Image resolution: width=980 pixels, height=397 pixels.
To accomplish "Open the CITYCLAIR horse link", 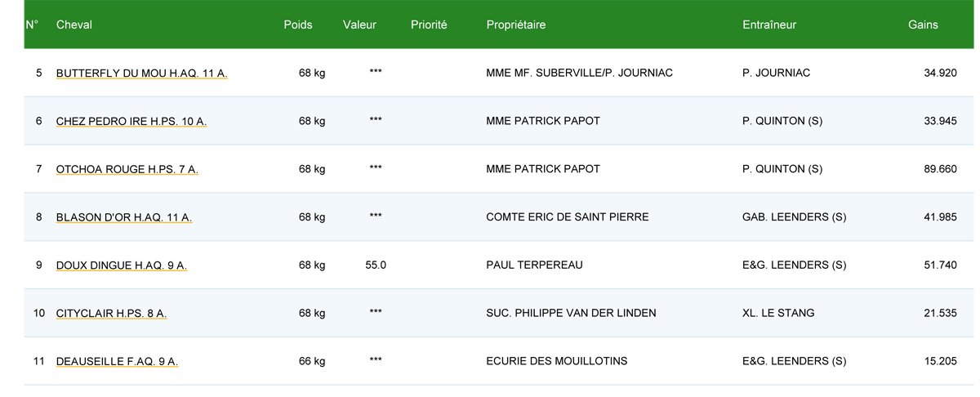I will tap(112, 313).
